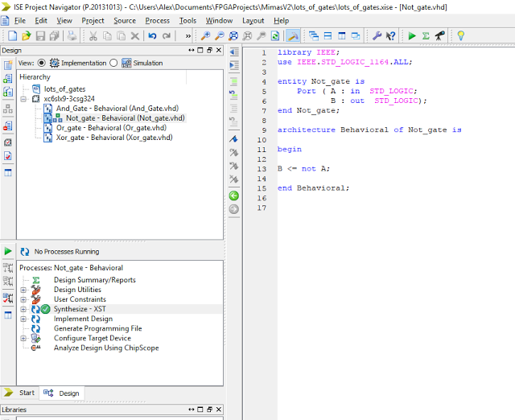
Task: Click the grey forward navigation arrow in editor
Action: [234, 209]
